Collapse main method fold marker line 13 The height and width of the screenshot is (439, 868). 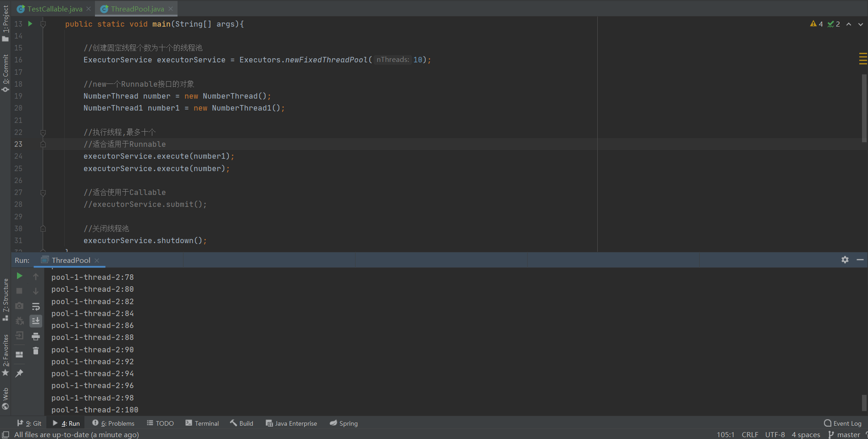[43, 24]
